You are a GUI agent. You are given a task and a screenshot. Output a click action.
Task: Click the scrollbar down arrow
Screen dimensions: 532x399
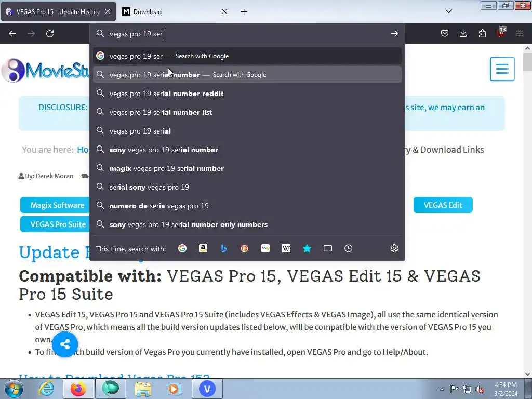pos(528,374)
